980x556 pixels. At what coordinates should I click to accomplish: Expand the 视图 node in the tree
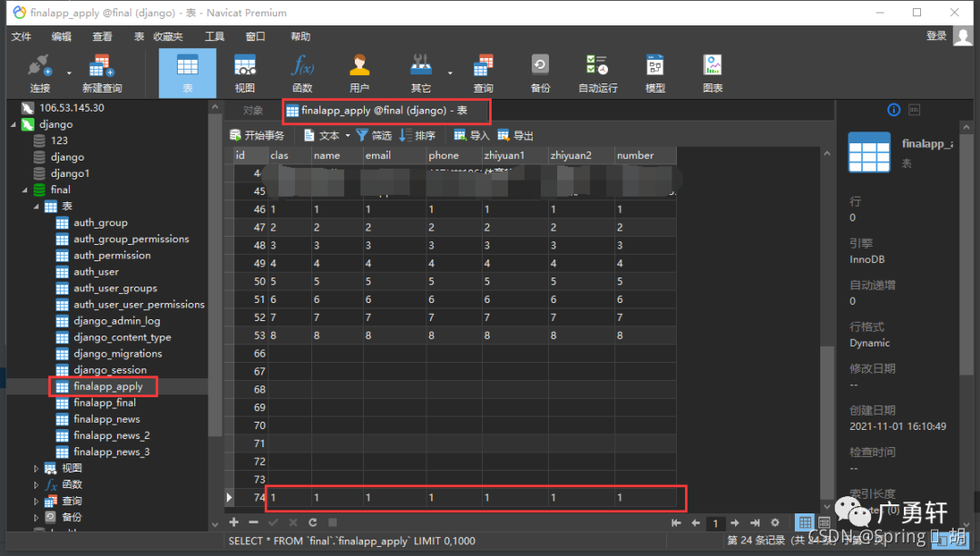37,469
